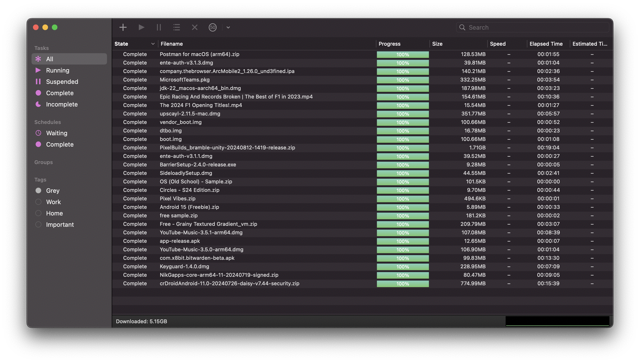Image resolution: width=640 pixels, height=363 pixels.
Task: Select app-release.apk row
Action: 362,241
